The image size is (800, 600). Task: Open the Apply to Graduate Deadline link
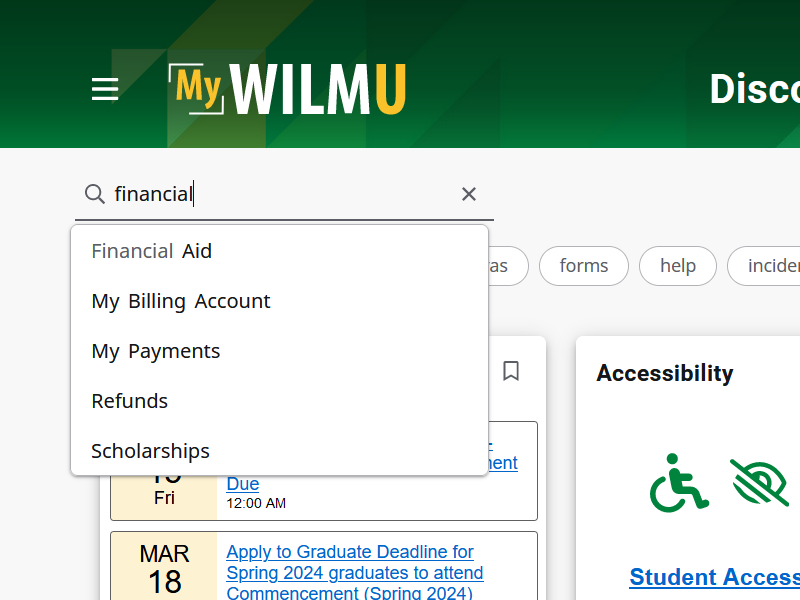[355, 572]
